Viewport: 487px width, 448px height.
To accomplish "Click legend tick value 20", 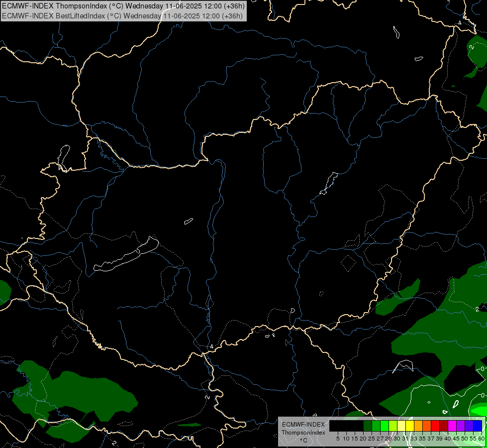I will coord(363,439).
